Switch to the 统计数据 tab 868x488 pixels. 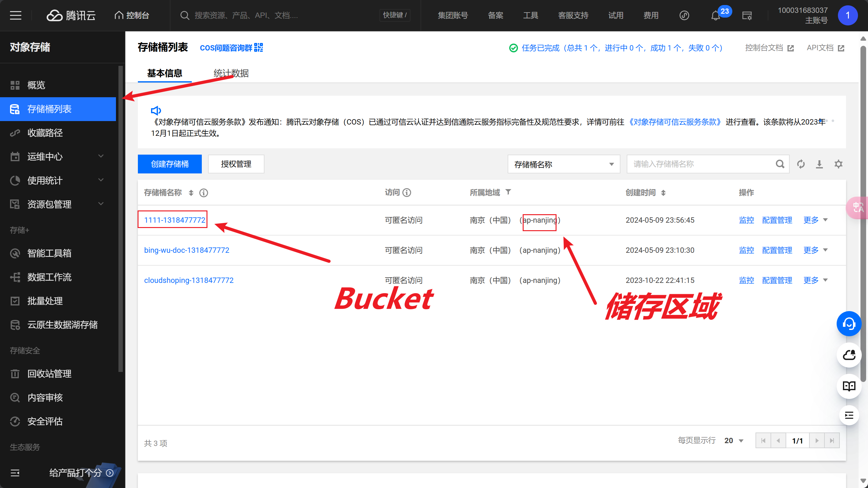(231, 73)
